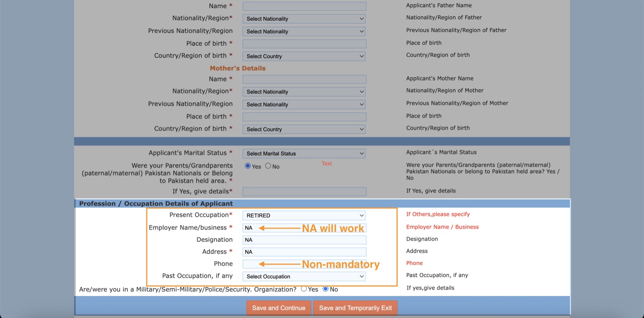The image size is (644, 318).
Task: Focus Mother's Name input field
Action: pyautogui.click(x=305, y=79)
